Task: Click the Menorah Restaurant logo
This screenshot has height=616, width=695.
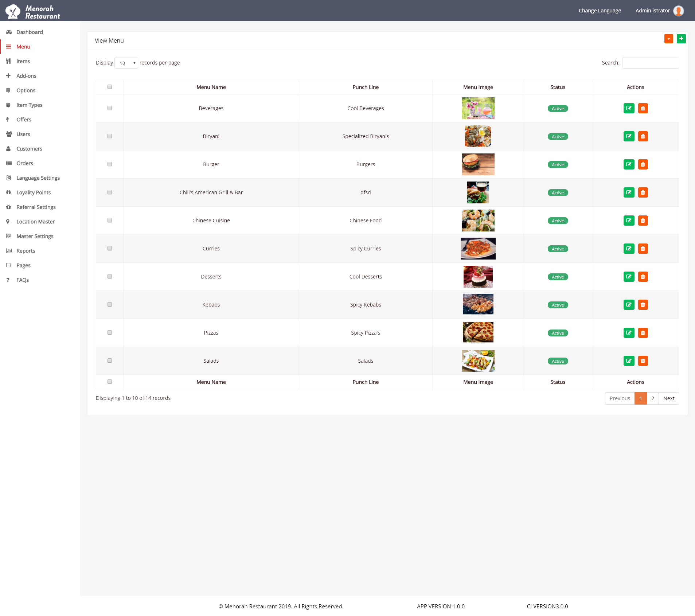Action: 33,12
